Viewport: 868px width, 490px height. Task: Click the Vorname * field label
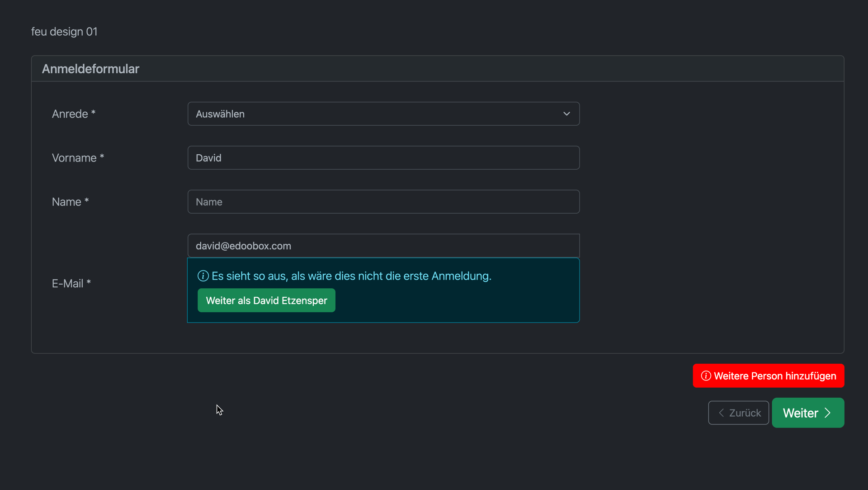coord(78,158)
